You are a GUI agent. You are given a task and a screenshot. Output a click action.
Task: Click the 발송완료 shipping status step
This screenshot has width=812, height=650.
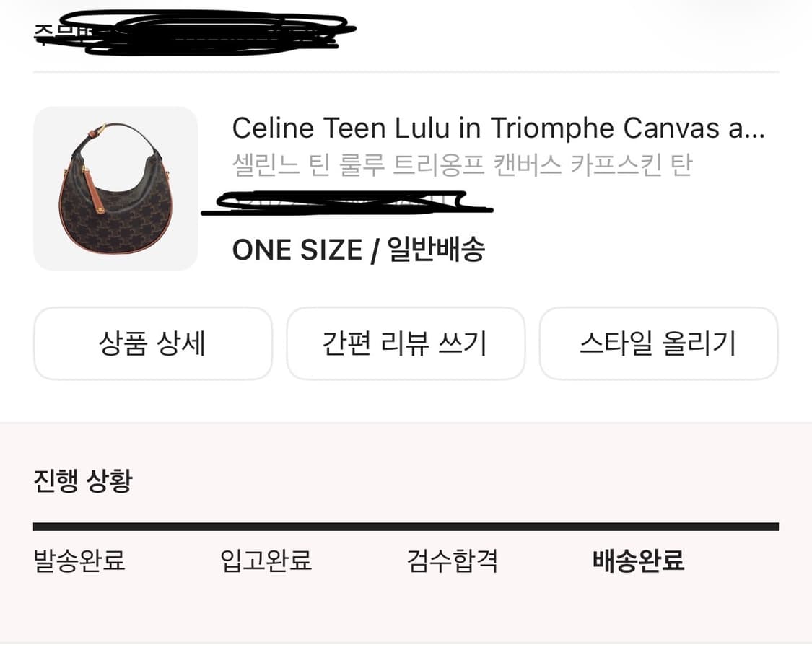pos(79,561)
